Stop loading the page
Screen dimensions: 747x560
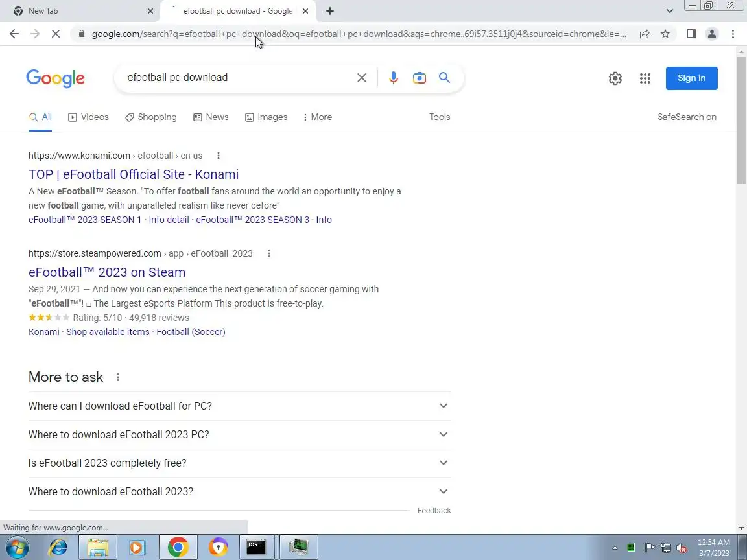55,34
